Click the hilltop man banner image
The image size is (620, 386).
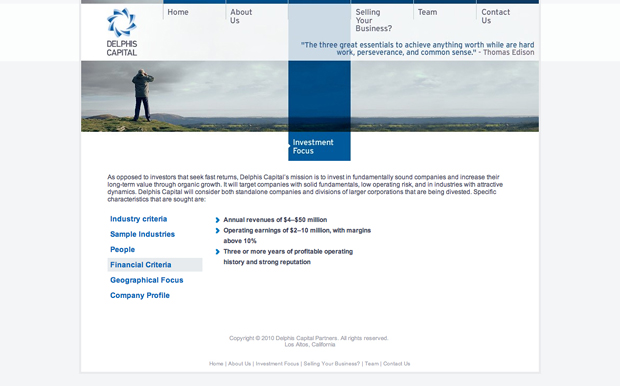pyautogui.click(x=184, y=96)
